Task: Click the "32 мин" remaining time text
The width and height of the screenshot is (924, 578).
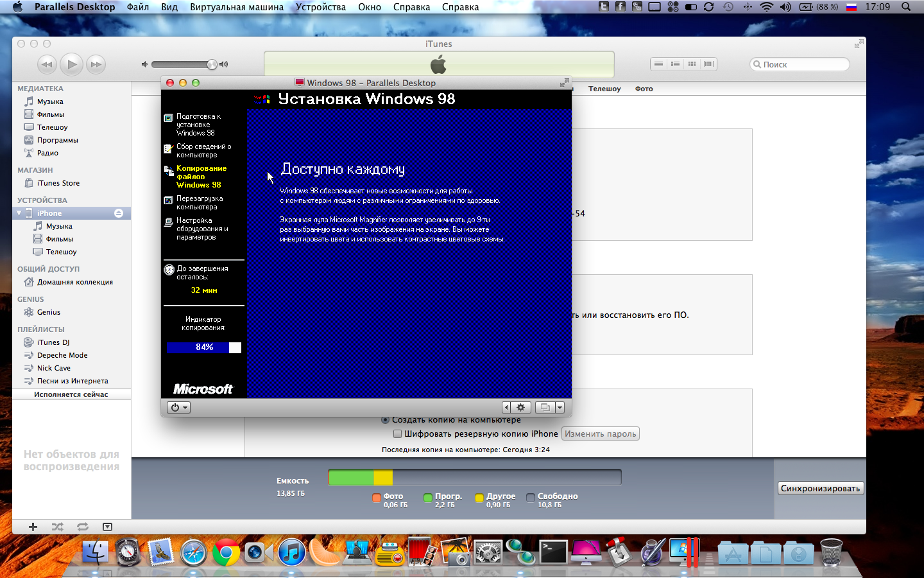Action: (x=204, y=290)
